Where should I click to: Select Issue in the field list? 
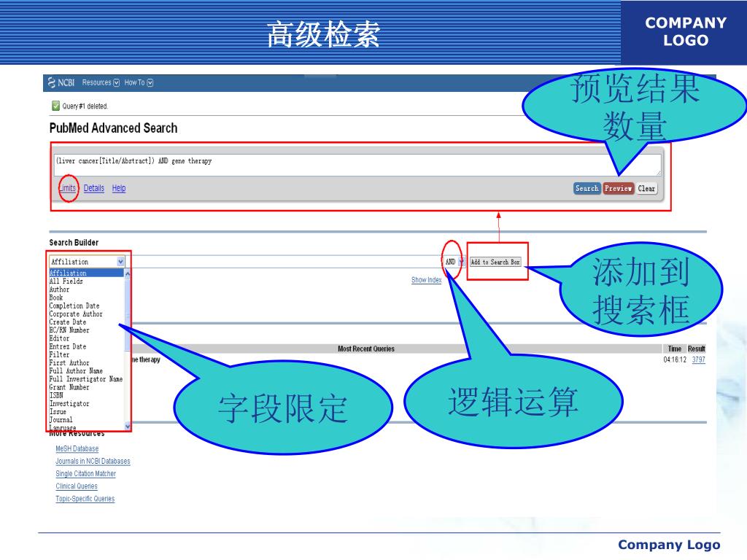pos(86,411)
